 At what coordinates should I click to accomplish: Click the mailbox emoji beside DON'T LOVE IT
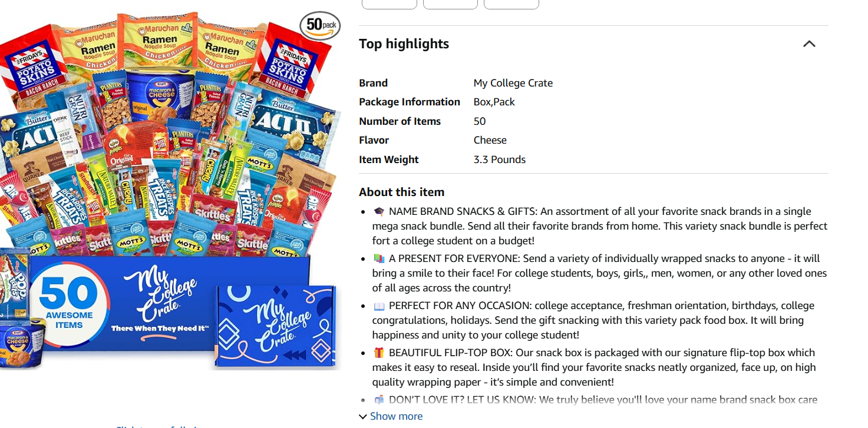click(379, 400)
